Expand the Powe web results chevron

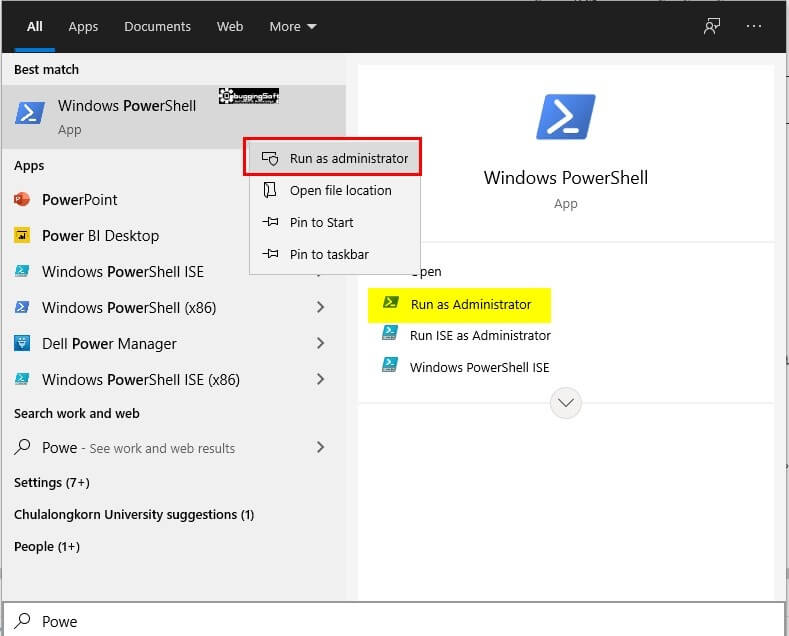(x=321, y=447)
